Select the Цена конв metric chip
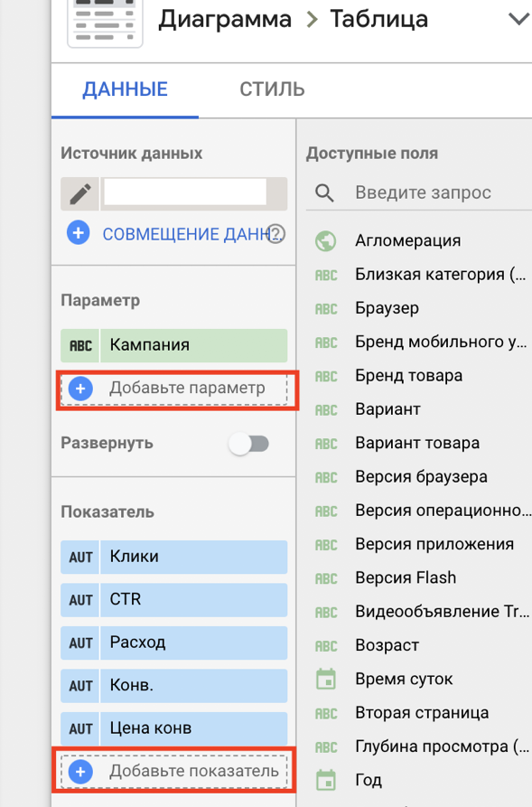The image size is (532, 807). coord(174,728)
